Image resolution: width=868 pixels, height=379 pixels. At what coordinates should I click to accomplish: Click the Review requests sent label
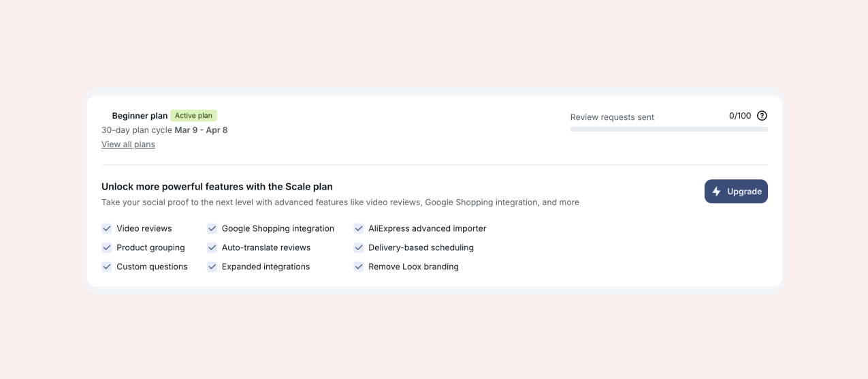612,117
